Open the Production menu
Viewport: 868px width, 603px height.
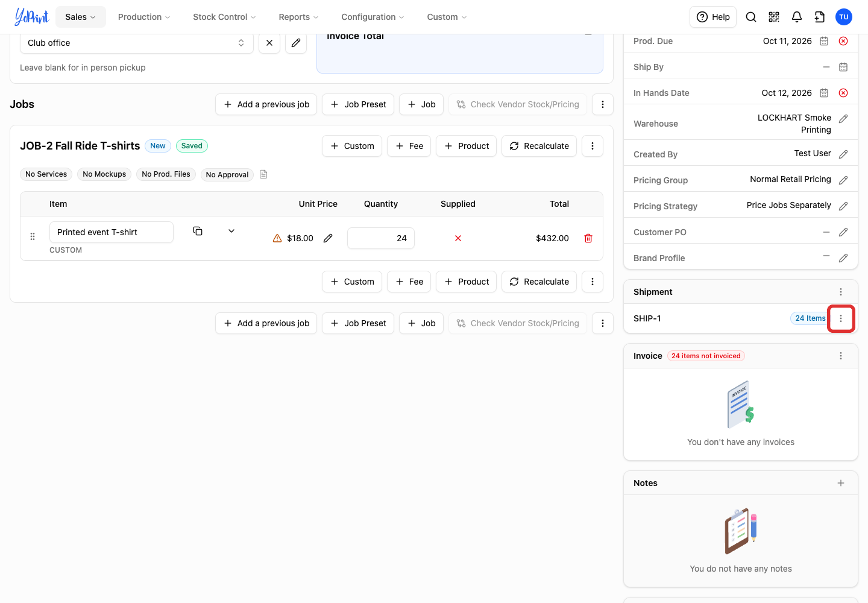(144, 17)
